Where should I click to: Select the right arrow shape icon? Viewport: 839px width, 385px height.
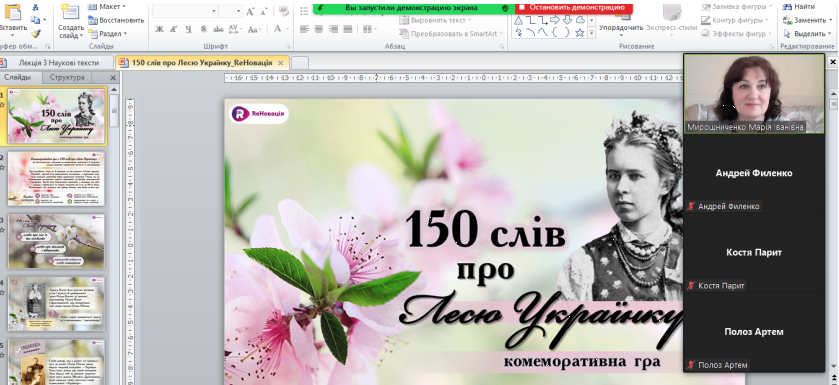tap(555, 20)
